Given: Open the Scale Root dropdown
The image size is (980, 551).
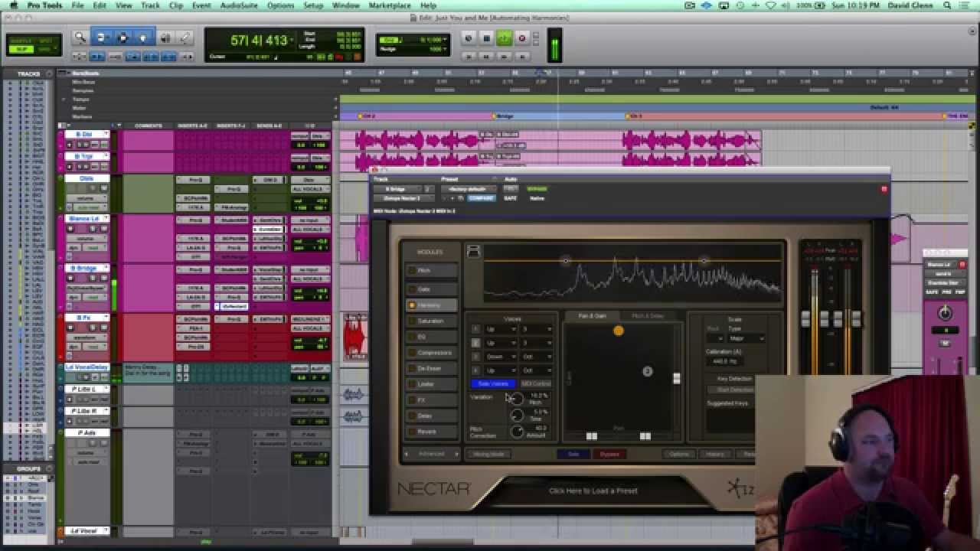Looking at the screenshot, I should (x=715, y=338).
